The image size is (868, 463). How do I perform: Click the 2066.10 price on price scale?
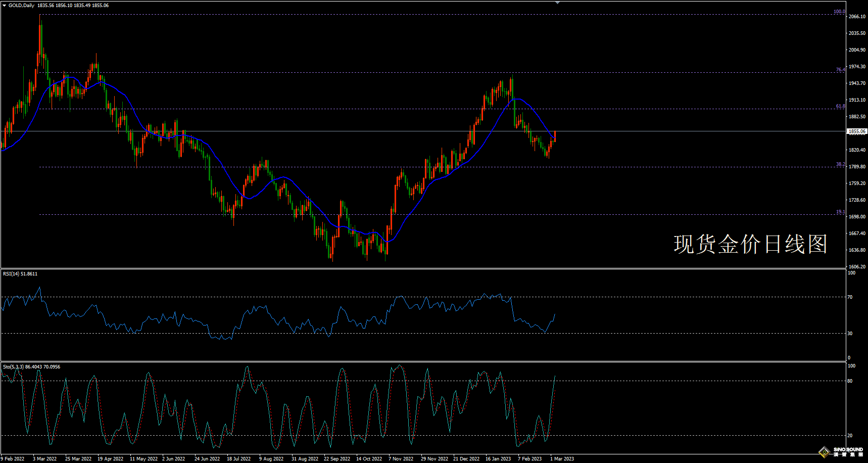coord(857,17)
